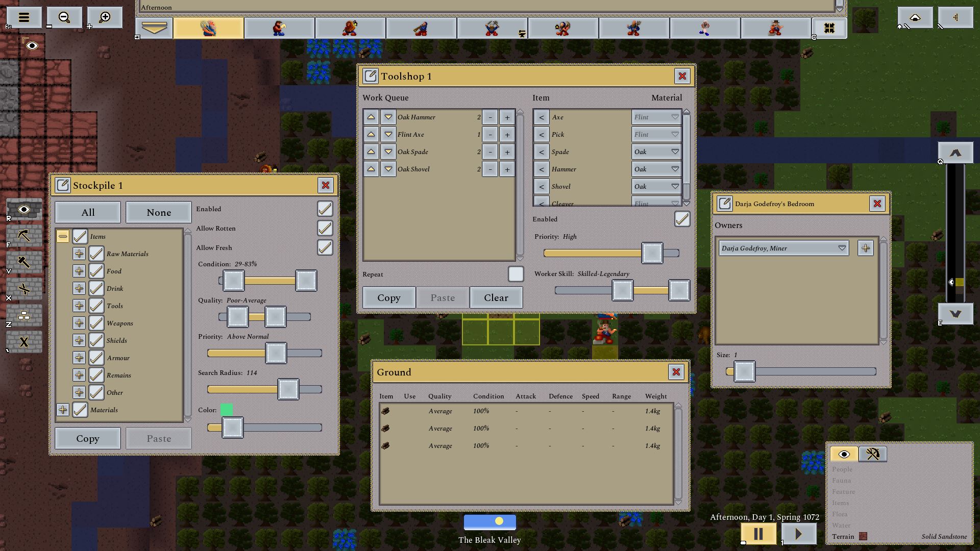Click the Raw Materials tree item
Image resolution: width=980 pixels, height=551 pixels.
tap(127, 254)
